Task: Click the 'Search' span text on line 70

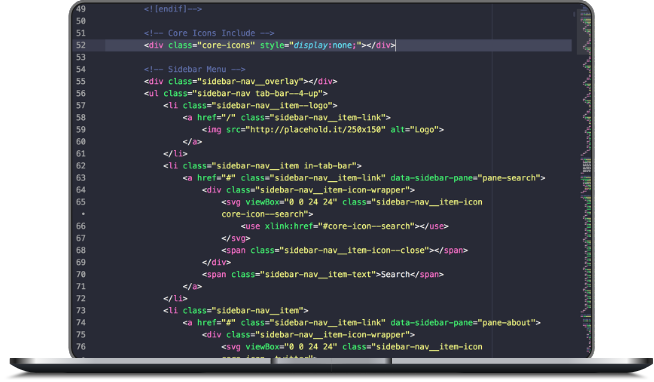Action: coord(395,275)
